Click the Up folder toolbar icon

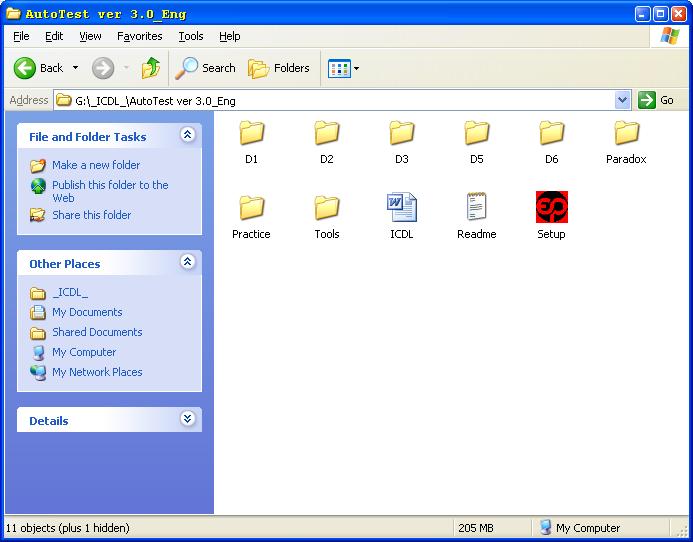(x=151, y=68)
